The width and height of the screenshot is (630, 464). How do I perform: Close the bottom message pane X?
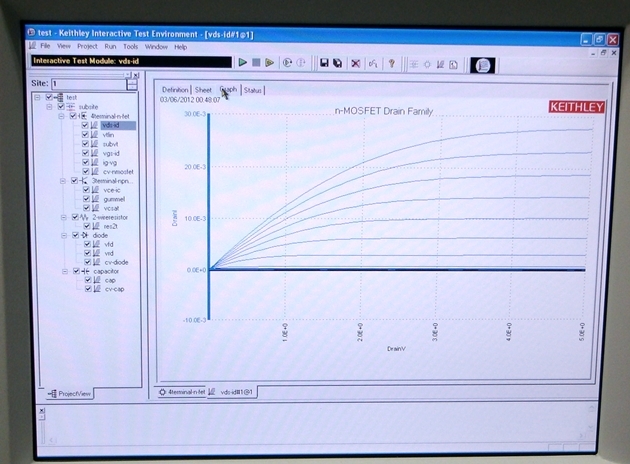(41, 411)
